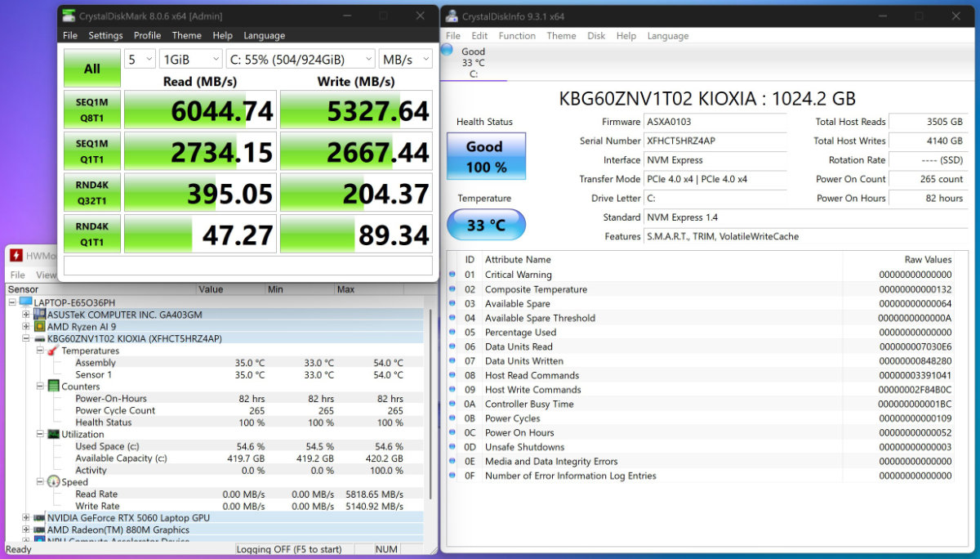Viewport: 980px width, 559px height.
Task: Click the blue status dot for Power Cycles
Action: [452, 418]
